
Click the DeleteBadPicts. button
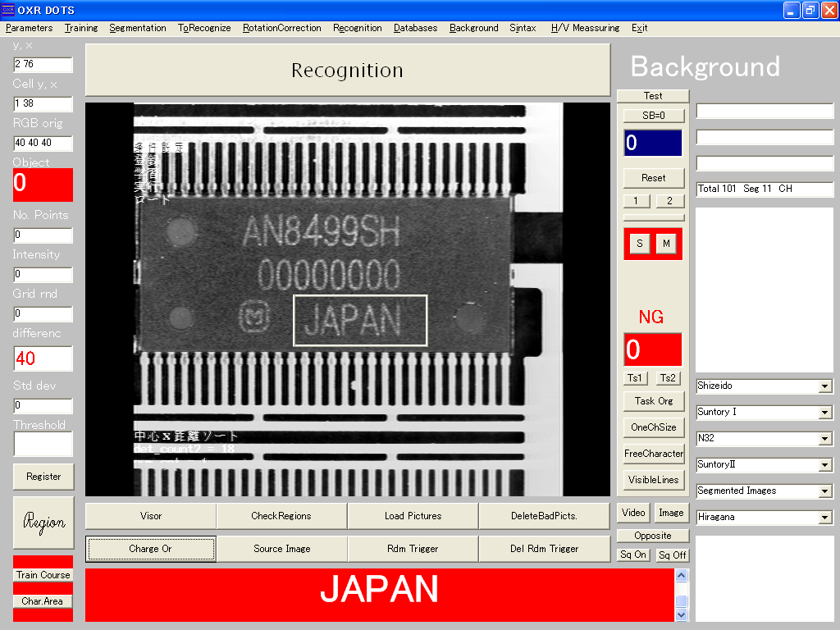545,516
